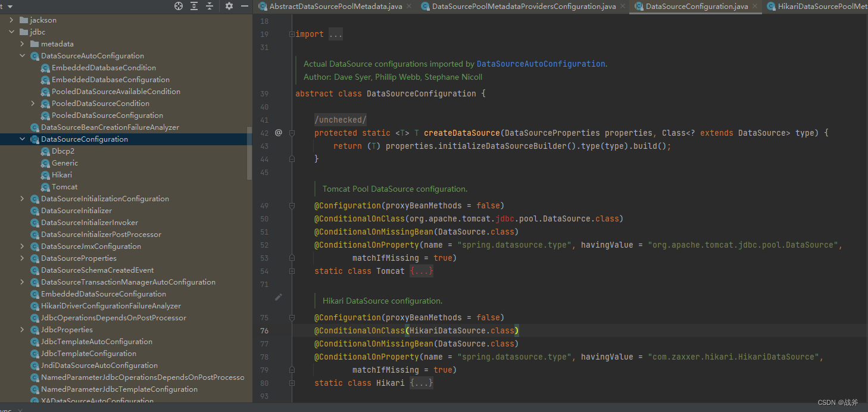Click the {...} placeholder after Hikari
Image resolution: width=868 pixels, height=412 pixels.
[x=421, y=383]
